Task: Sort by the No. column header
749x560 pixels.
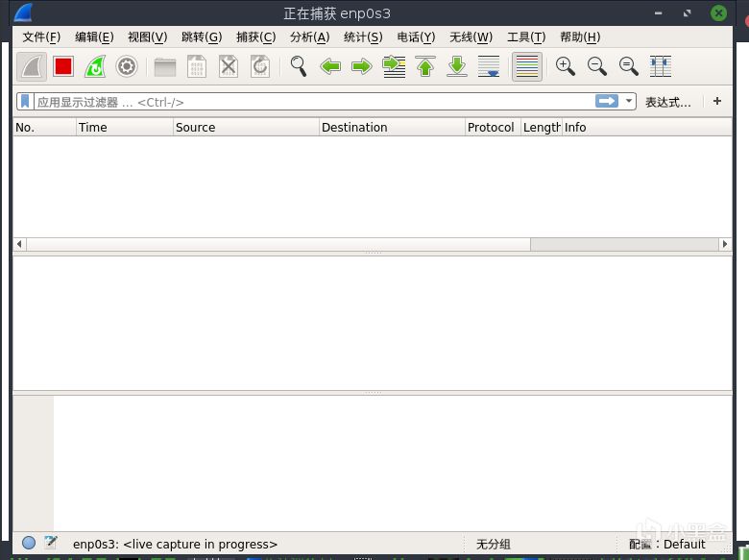Action: point(44,127)
